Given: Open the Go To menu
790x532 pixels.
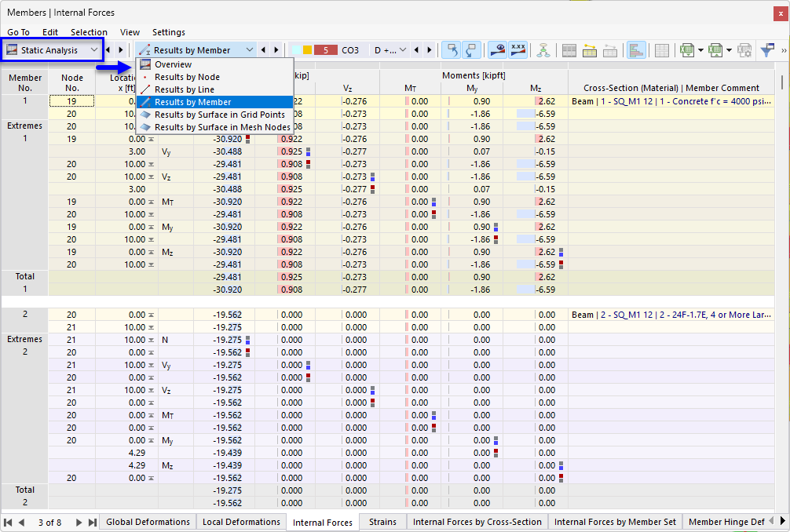Looking at the screenshot, I should (x=18, y=31).
